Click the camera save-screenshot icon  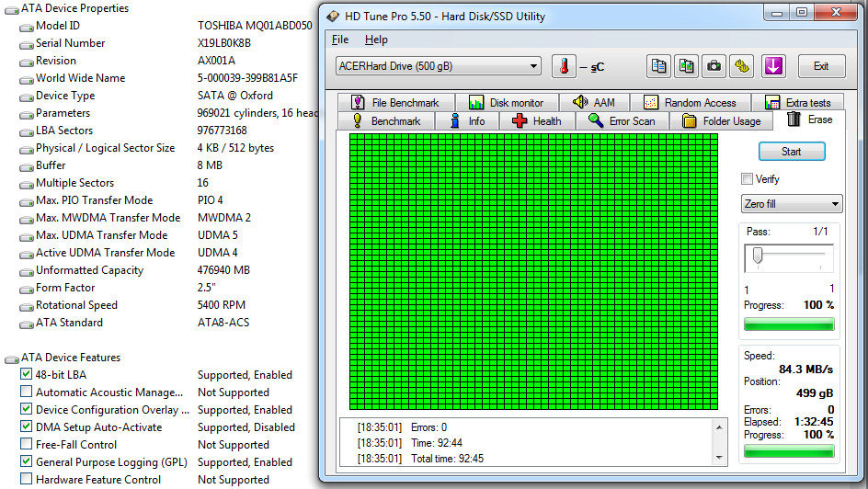(714, 66)
